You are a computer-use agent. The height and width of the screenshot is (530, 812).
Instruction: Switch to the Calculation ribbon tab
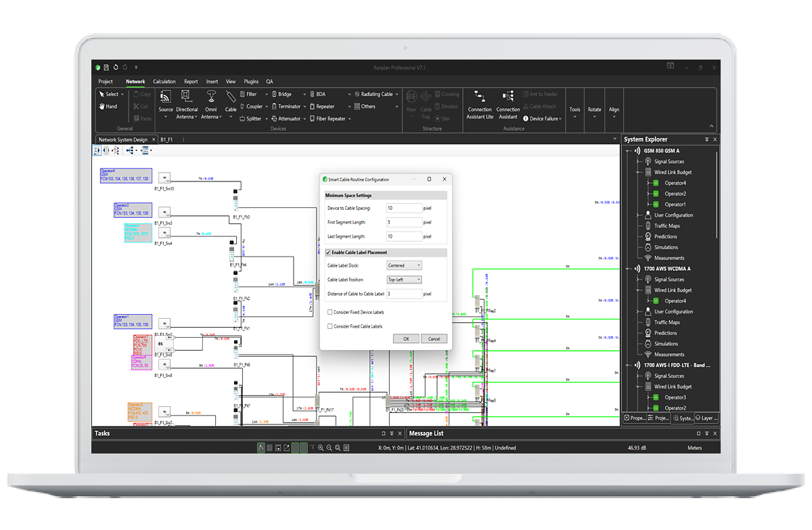(x=164, y=81)
